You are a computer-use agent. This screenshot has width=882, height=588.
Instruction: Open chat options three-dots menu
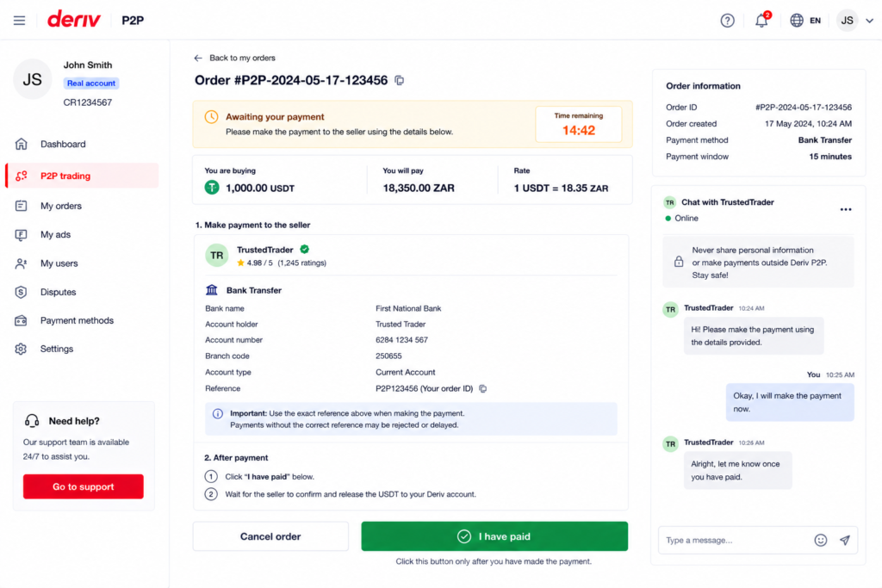[846, 210]
